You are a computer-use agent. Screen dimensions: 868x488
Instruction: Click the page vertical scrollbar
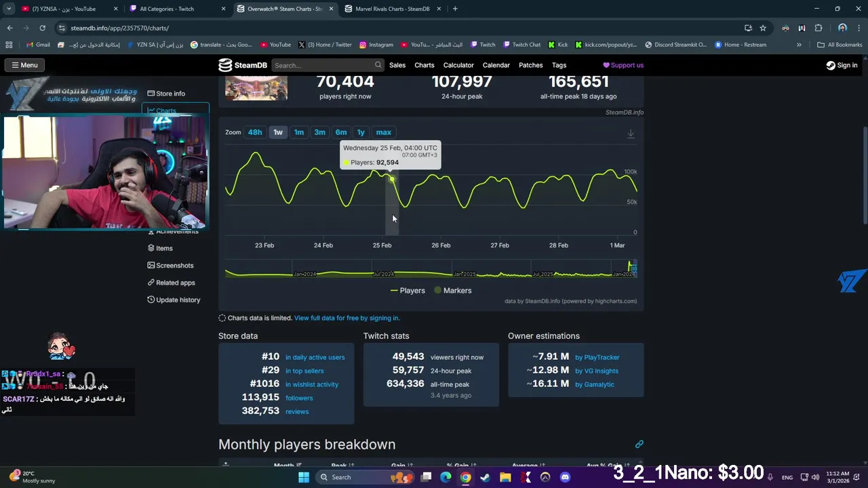tap(864, 175)
